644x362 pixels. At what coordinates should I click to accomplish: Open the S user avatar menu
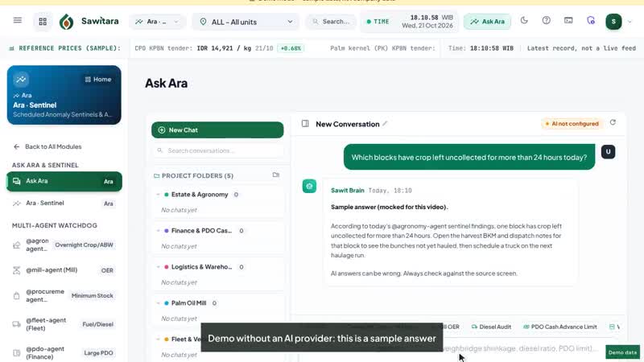tap(613, 22)
